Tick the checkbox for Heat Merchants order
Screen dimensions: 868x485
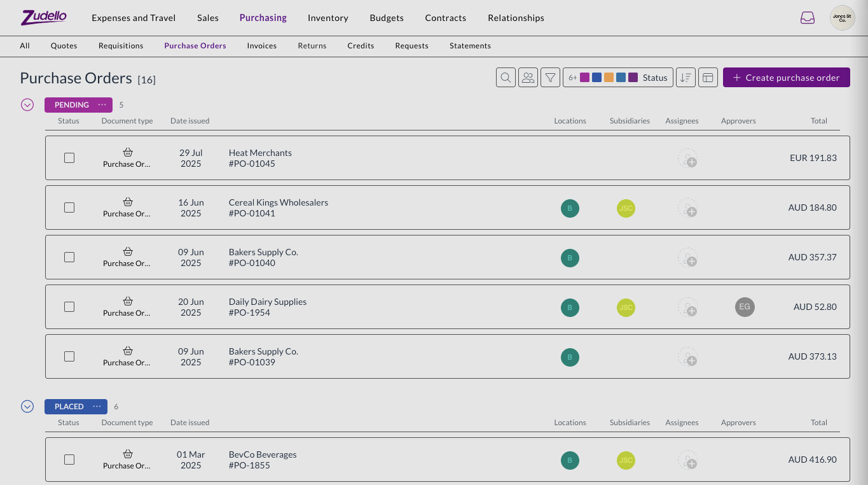(69, 158)
